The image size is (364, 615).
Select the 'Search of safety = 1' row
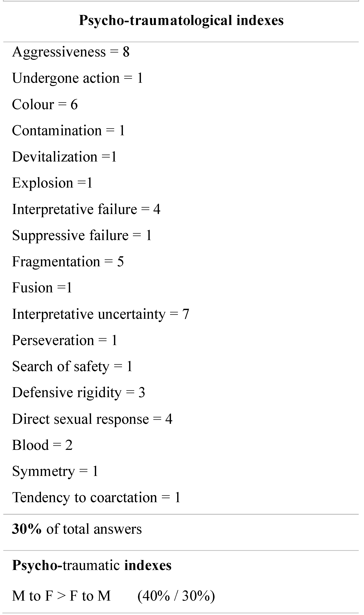(x=72, y=366)
